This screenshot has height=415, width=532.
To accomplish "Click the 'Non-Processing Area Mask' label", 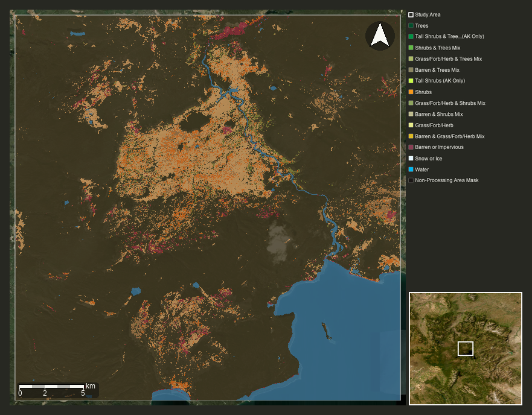I will click(446, 180).
